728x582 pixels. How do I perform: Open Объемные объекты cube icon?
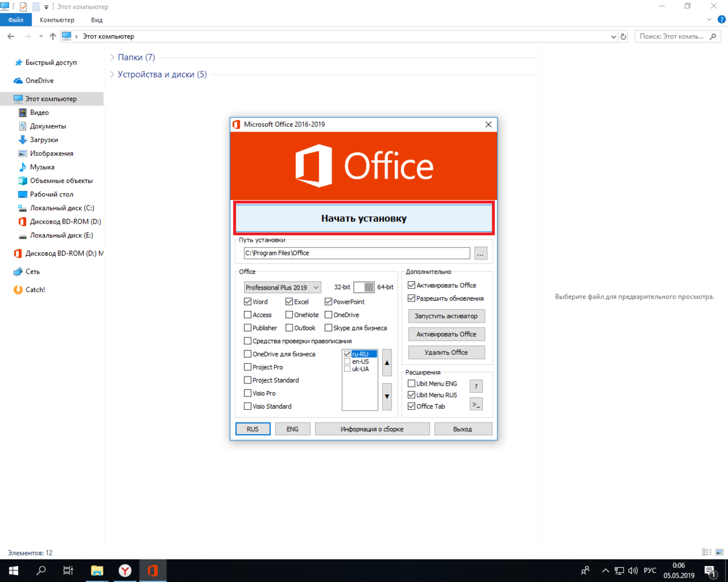coord(23,181)
